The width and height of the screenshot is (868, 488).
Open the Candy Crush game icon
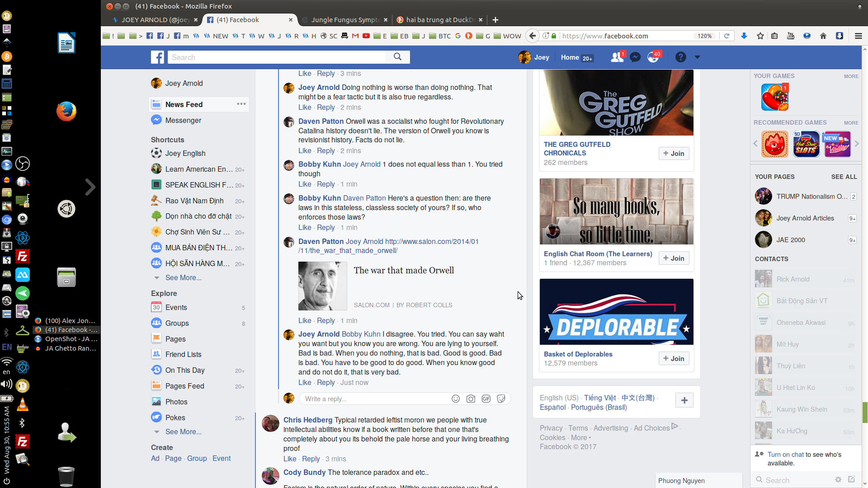[x=774, y=97]
